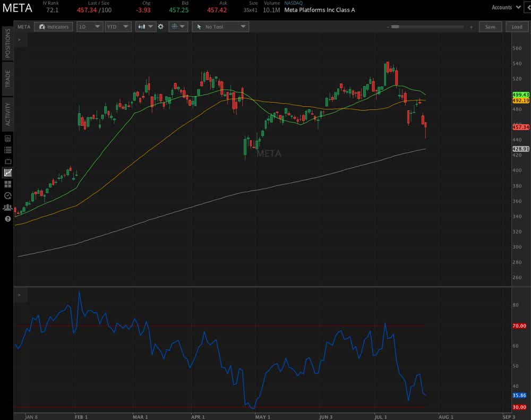Image resolution: width=531 pixels, height=420 pixels.
Task: Open the Accounts dropdown
Action: pos(506,7)
